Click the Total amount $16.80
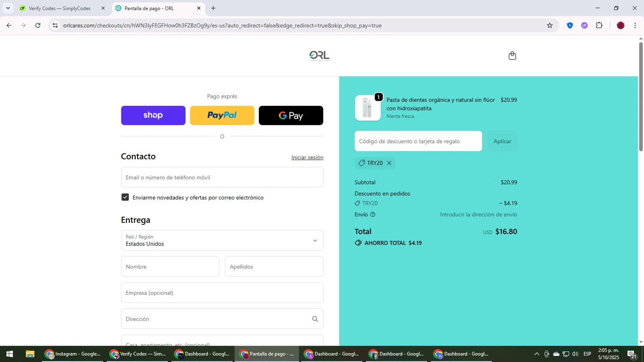The height and width of the screenshot is (362, 644). point(506,232)
